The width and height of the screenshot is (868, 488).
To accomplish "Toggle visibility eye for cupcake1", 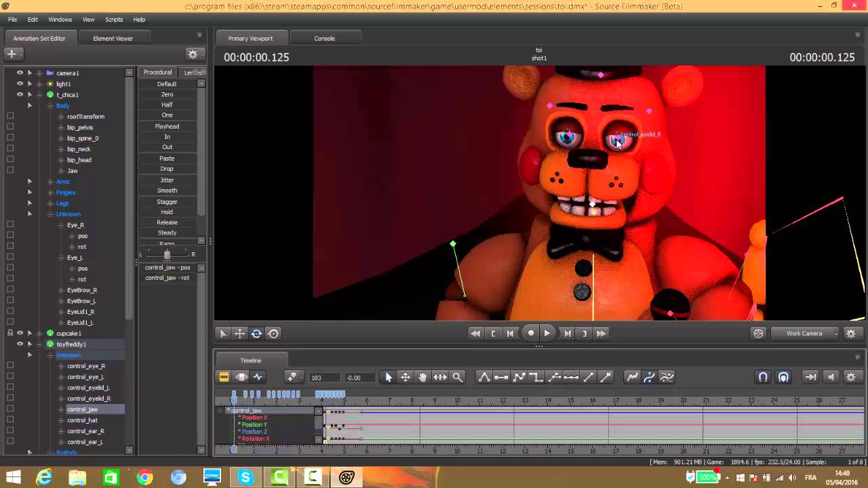I will click(20, 333).
